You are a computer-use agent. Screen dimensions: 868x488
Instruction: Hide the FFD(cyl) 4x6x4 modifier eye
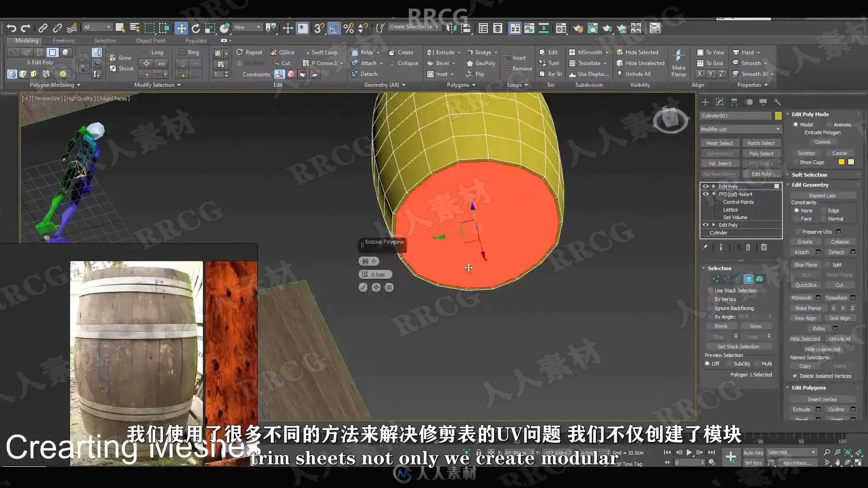click(706, 194)
